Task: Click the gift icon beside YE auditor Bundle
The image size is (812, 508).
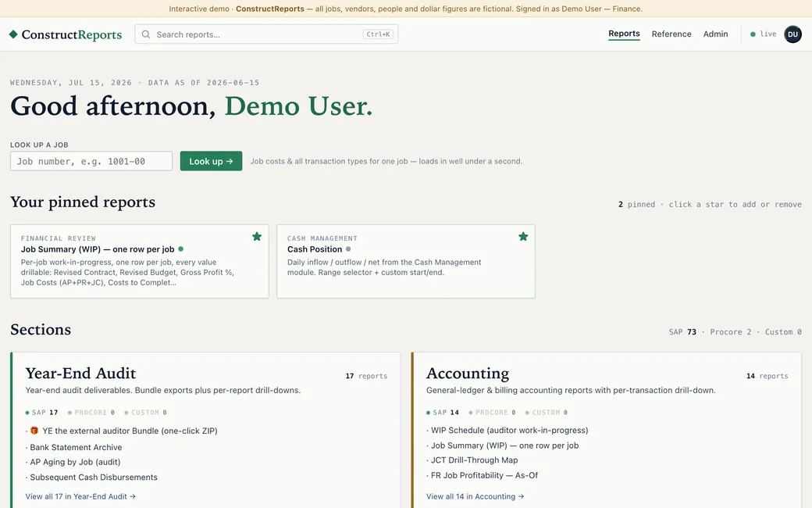Action: click(x=34, y=431)
